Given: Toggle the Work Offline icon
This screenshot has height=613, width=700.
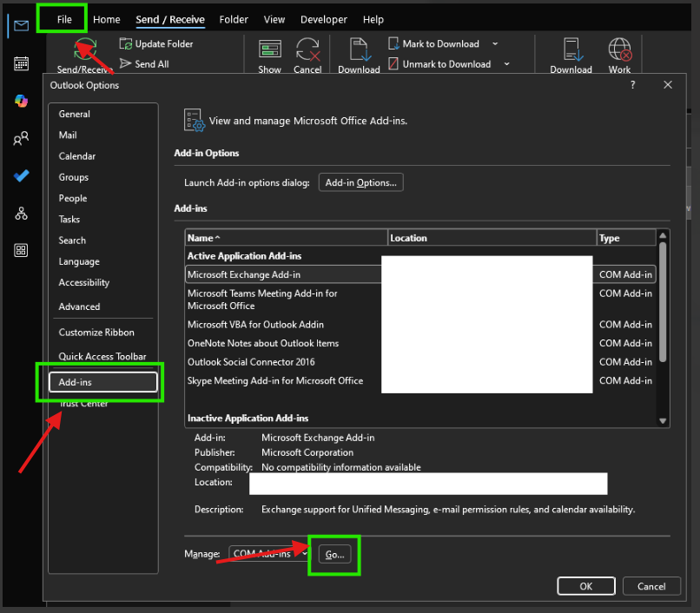Looking at the screenshot, I should tap(619, 49).
